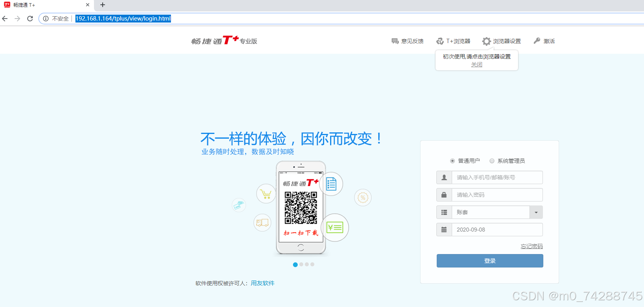Viewport: 644px width, 307px height.
Task: Select the first carousel dot
Action: [295, 265]
